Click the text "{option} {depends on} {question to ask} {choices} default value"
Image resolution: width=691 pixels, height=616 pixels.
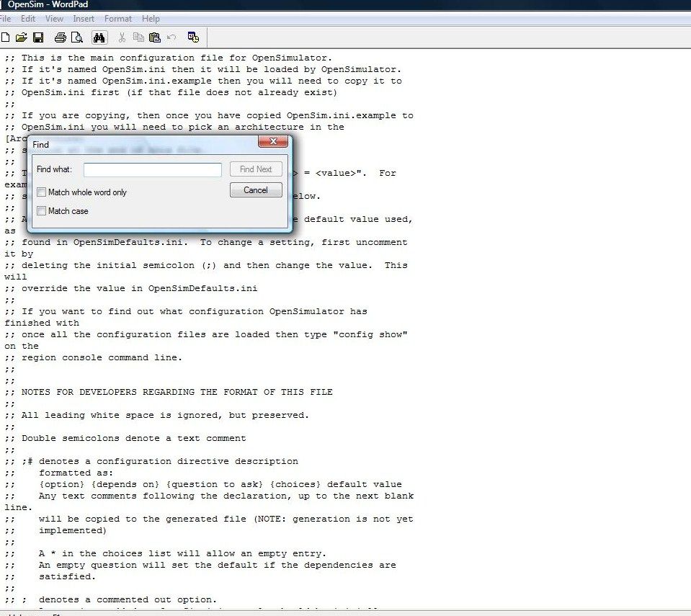point(220,484)
